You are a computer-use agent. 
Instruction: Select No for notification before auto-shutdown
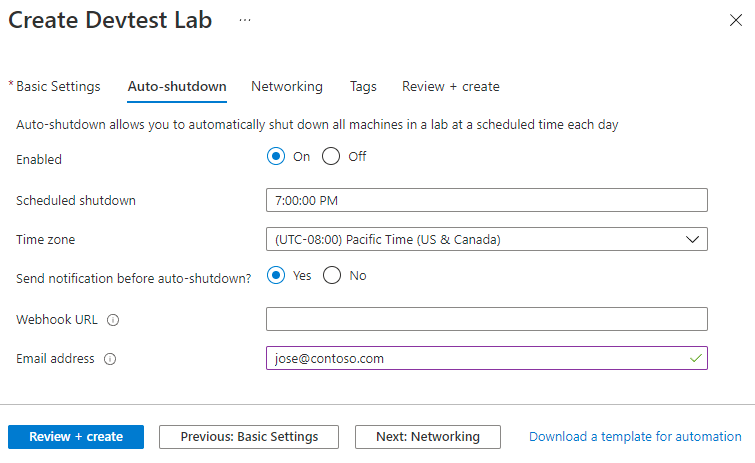tap(332, 276)
